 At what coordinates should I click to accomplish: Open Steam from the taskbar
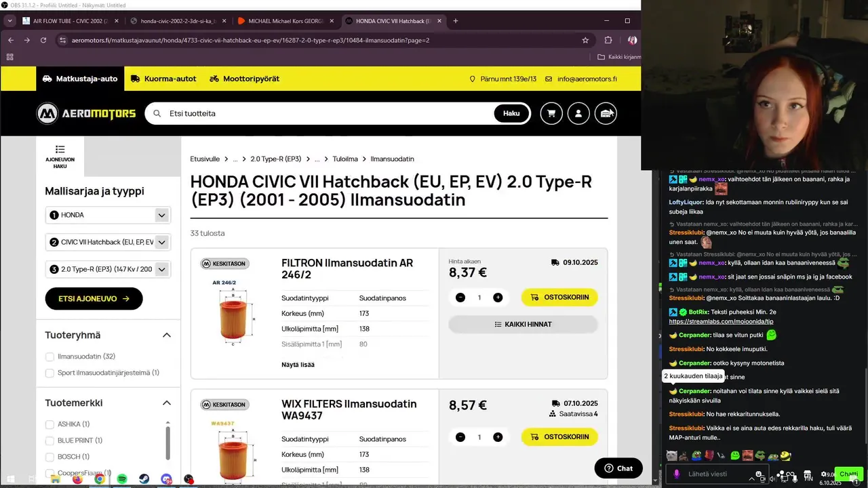(144, 479)
